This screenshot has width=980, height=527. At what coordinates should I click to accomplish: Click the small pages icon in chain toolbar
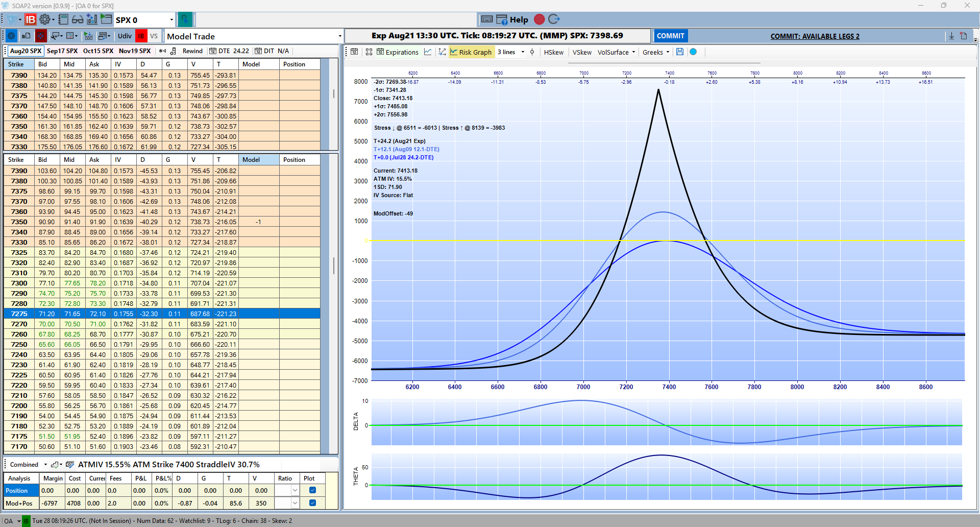[26, 36]
